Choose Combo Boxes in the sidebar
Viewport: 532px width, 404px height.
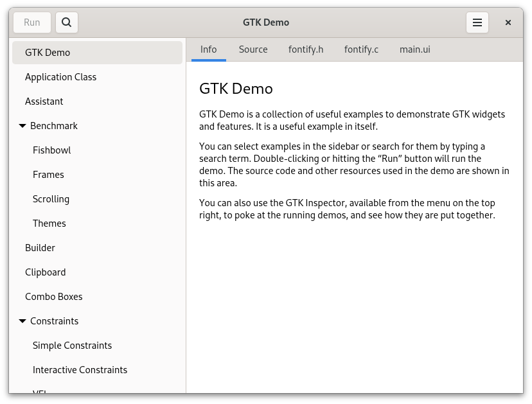pos(53,297)
